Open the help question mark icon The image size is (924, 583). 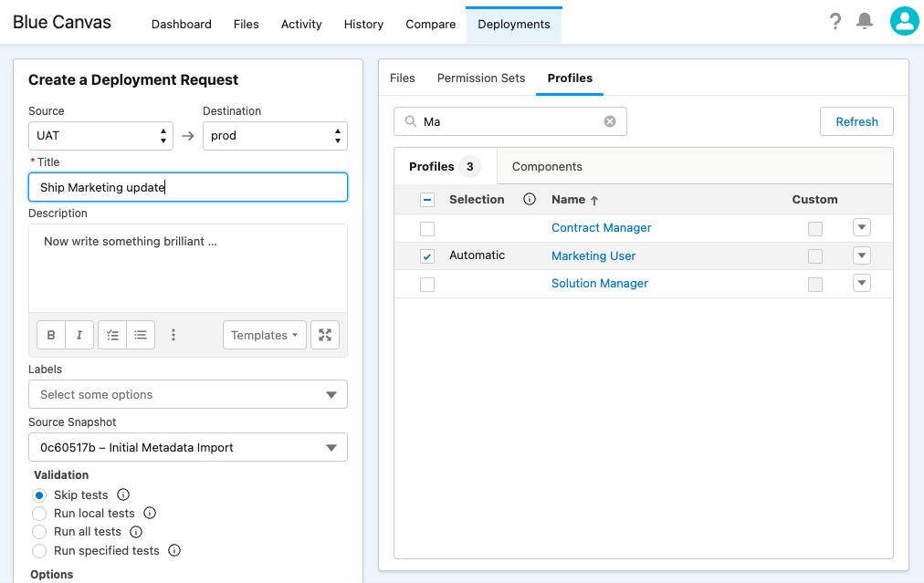(x=835, y=22)
